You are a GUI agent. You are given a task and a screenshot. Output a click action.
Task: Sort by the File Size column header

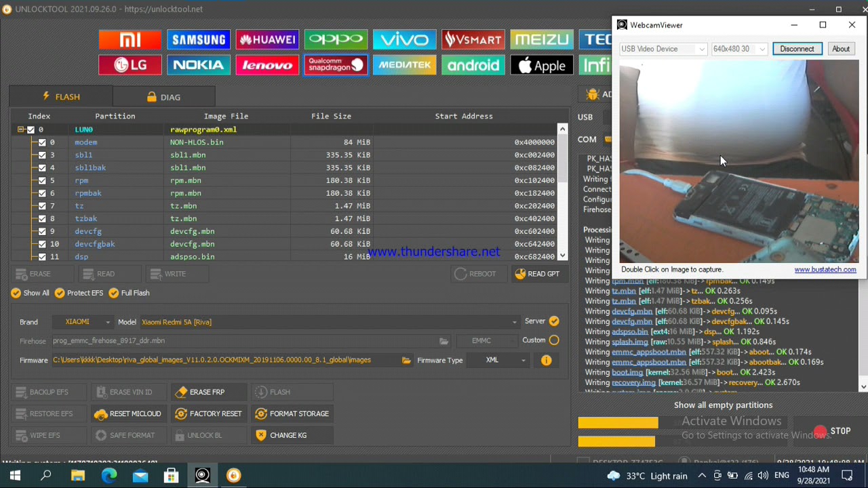tap(331, 116)
